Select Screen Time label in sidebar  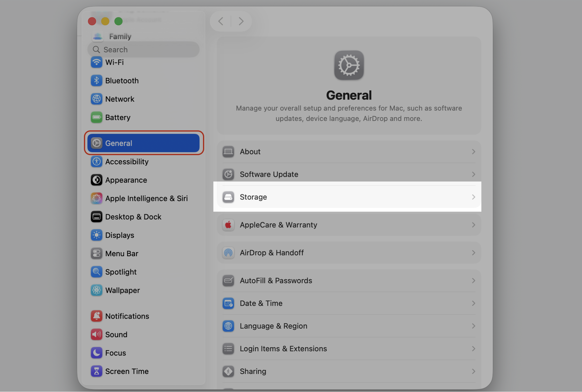(x=127, y=371)
